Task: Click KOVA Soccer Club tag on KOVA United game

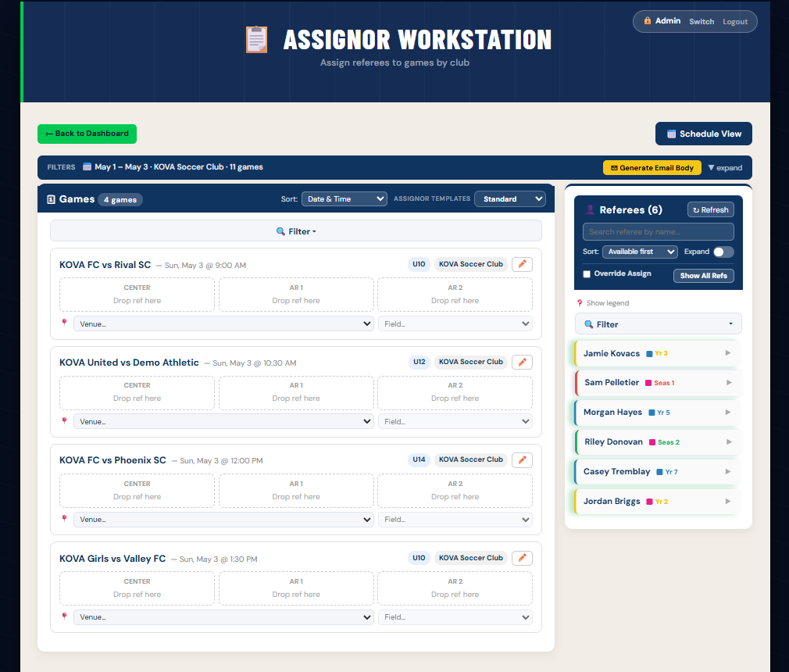Action: click(470, 362)
